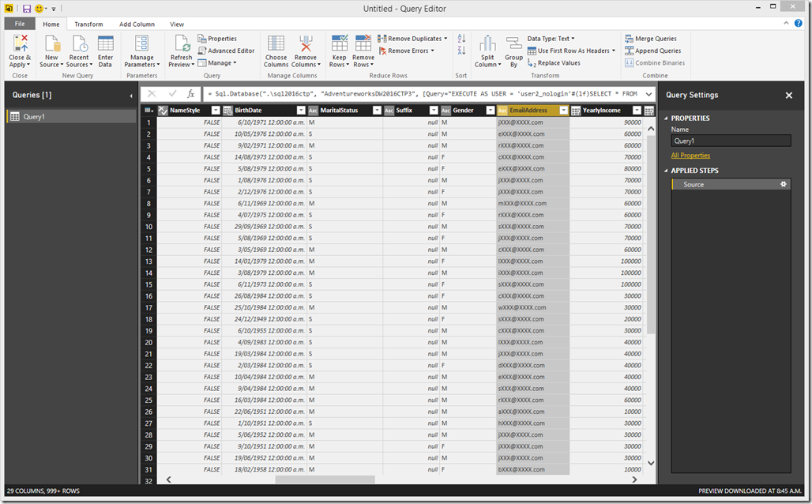
Task: Click the Remove Duplicates button
Action: 412,39
